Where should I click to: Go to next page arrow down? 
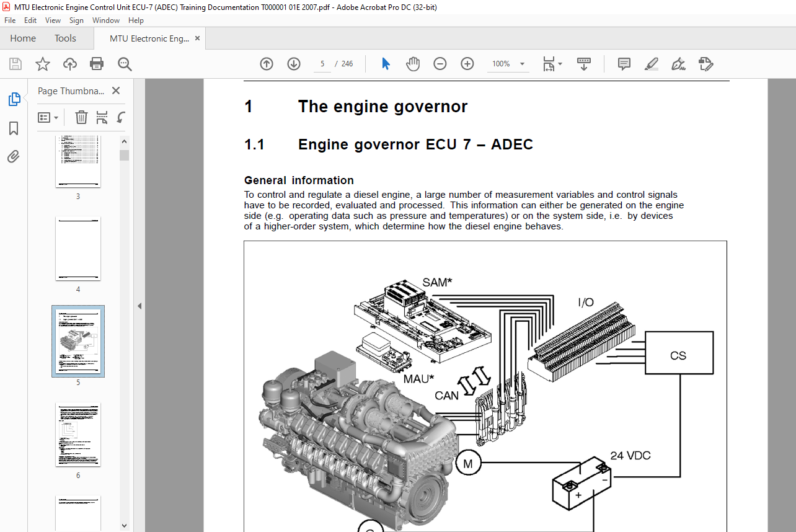point(294,64)
